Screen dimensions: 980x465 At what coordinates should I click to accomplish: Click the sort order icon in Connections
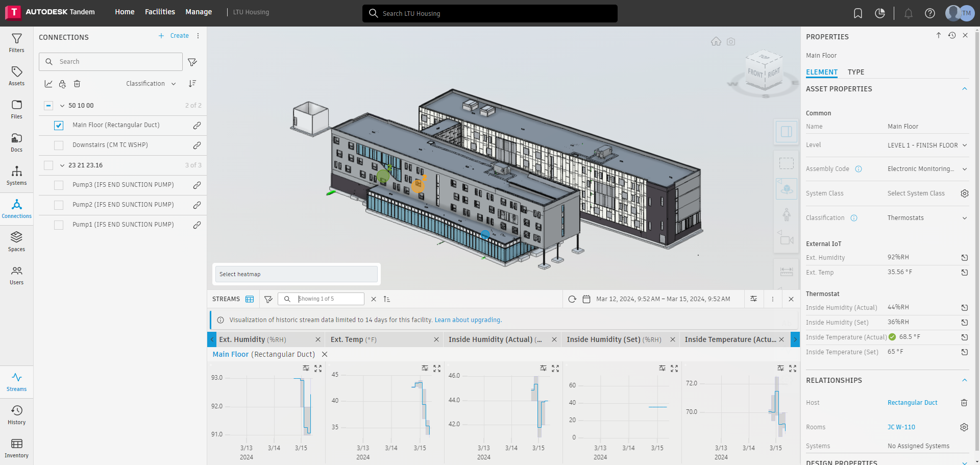192,84
